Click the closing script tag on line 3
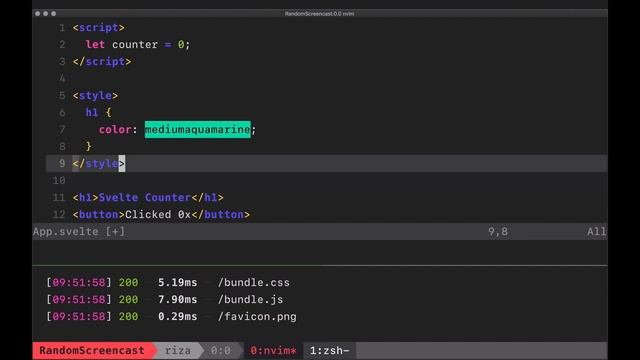 tap(102, 62)
